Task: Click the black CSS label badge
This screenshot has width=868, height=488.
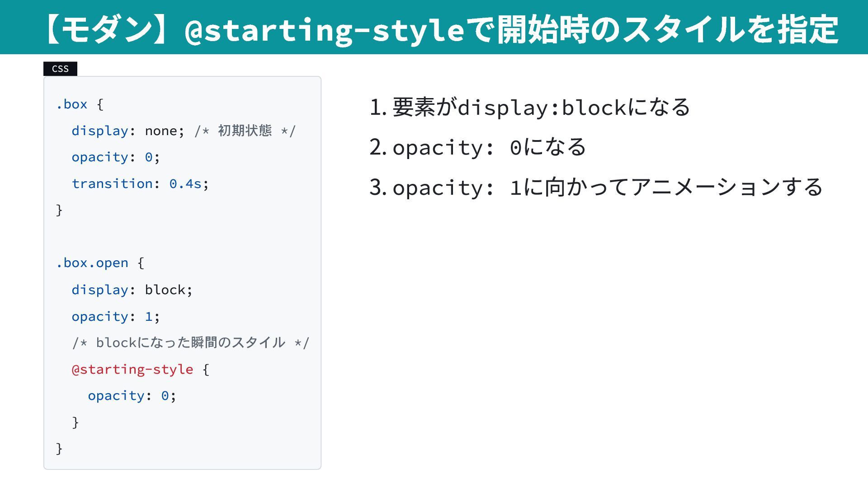Action: (60, 69)
